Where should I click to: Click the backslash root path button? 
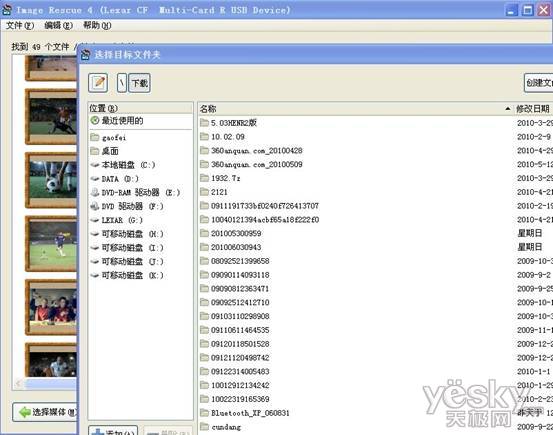click(122, 83)
